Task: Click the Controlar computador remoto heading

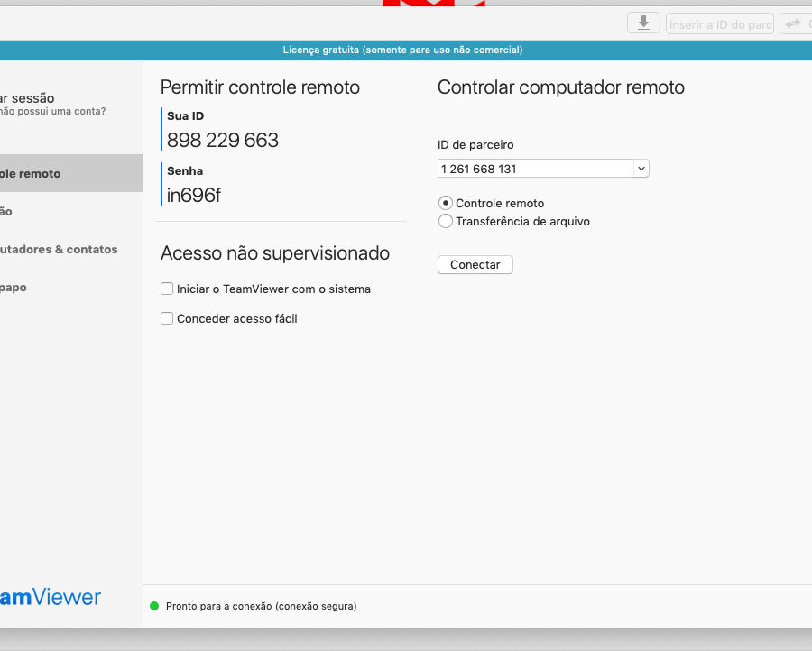Action: coord(561,87)
